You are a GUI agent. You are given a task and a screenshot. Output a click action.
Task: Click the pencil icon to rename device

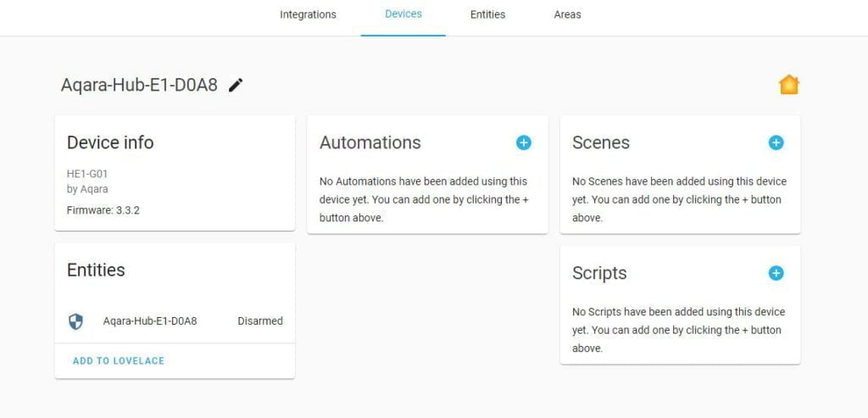(x=236, y=85)
